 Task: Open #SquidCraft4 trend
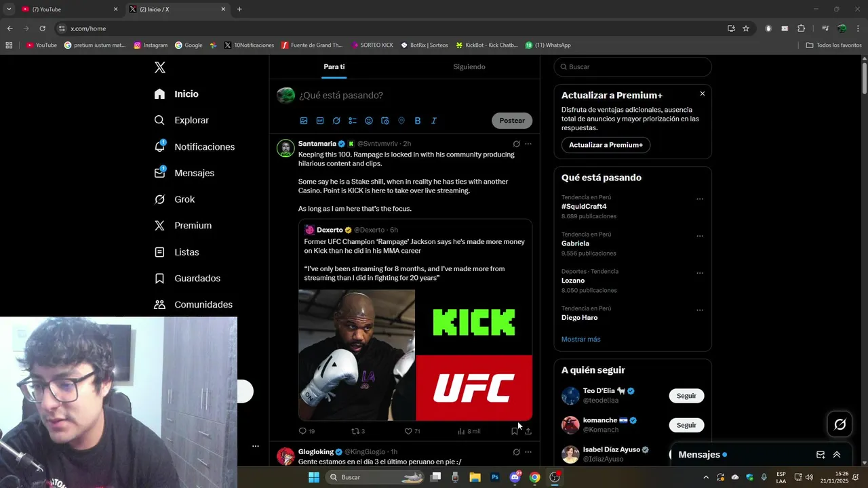[x=584, y=207]
